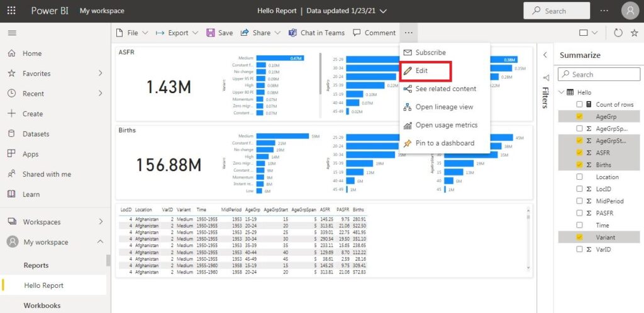Check the Count of rows checkbox
644x313 pixels.
tap(579, 104)
